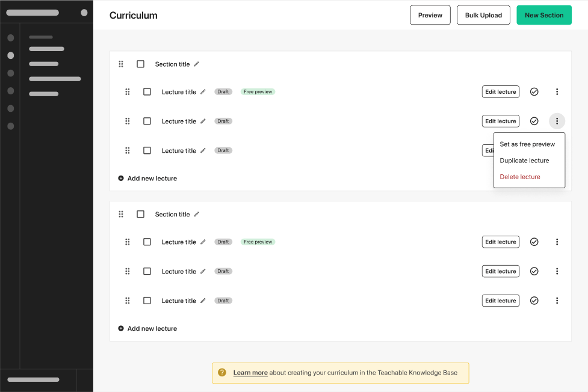
Task: Choose Set as free preview
Action: pos(527,144)
